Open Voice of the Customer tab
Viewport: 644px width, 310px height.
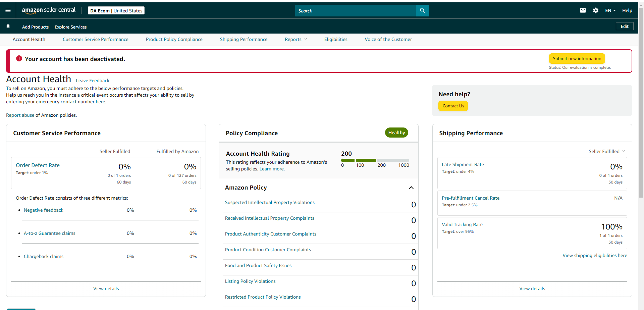pyautogui.click(x=388, y=39)
